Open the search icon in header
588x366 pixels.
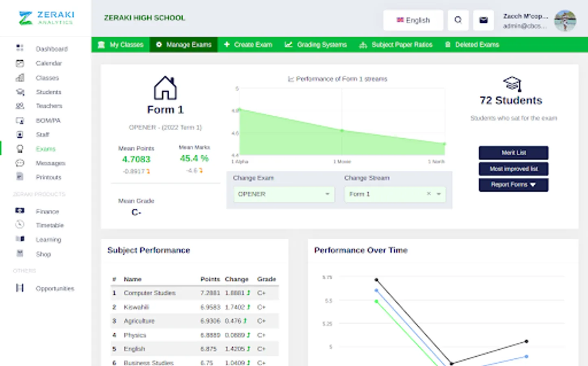pos(458,20)
